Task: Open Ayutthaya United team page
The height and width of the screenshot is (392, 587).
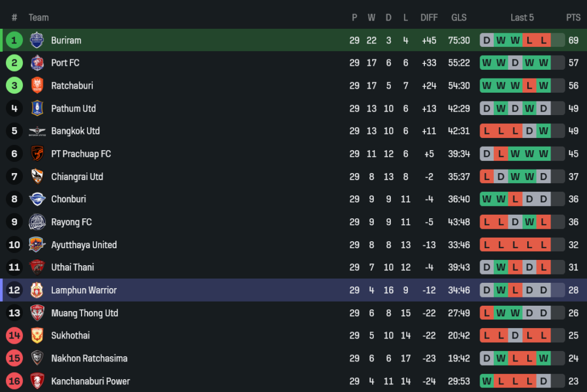Action: click(x=84, y=245)
